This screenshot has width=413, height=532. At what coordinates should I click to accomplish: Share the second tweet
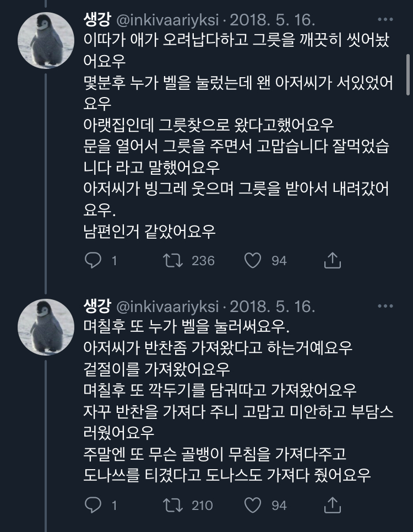click(x=333, y=504)
